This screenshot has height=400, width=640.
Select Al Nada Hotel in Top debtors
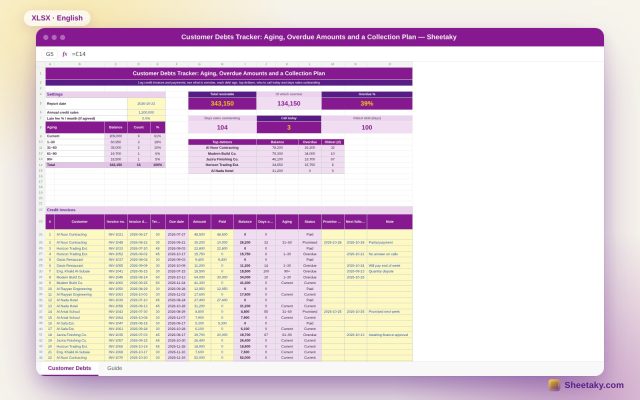[222, 171]
